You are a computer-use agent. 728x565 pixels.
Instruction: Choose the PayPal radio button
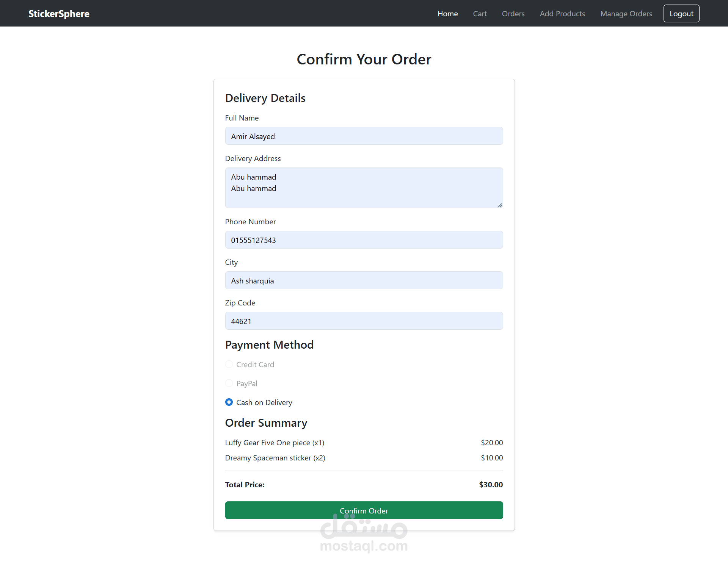click(229, 383)
